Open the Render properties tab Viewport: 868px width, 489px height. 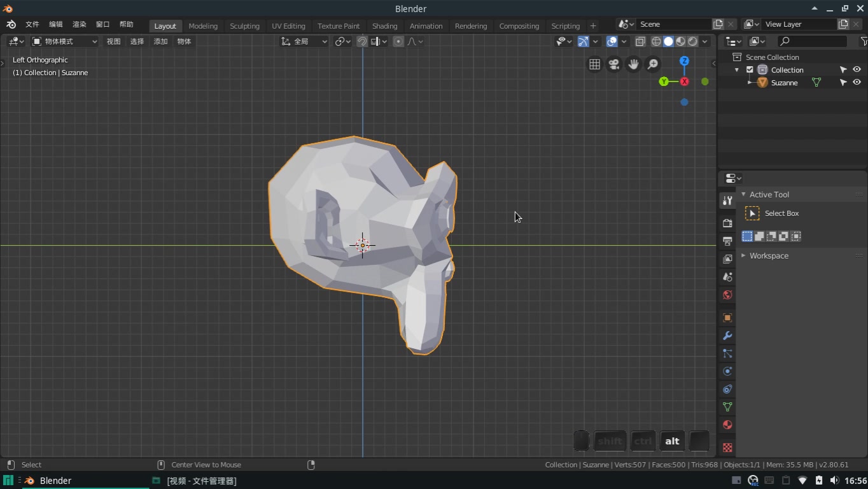pos(727,223)
